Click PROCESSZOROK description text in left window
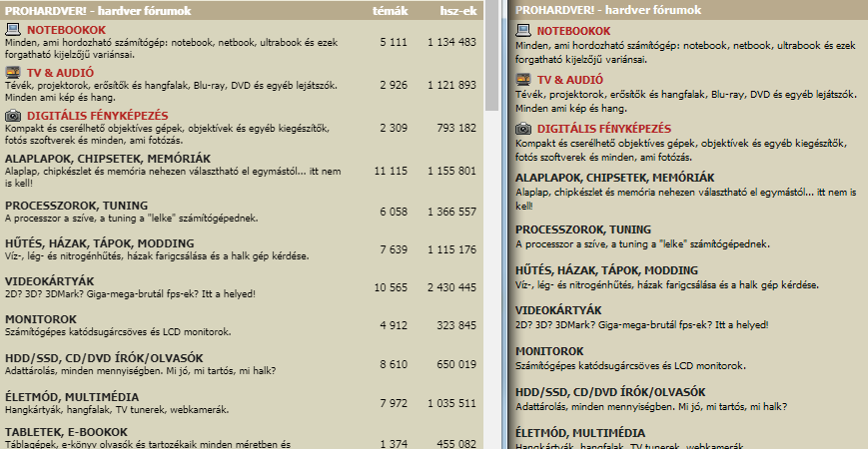This screenshot has width=868, height=449. pyautogui.click(x=131, y=219)
